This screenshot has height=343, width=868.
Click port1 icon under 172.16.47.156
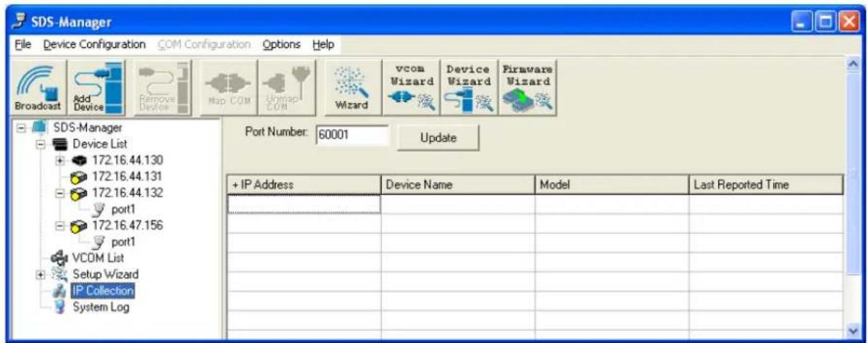(x=100, y=242)
